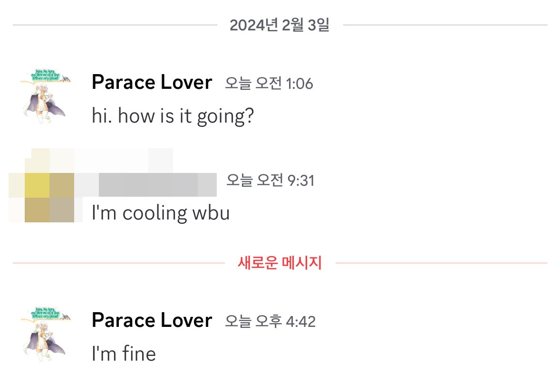The width and height of the screenshot is (549, 392).
Task: Click the 오늘 오전 1:06 timestamp
Action: pos(269,84)
